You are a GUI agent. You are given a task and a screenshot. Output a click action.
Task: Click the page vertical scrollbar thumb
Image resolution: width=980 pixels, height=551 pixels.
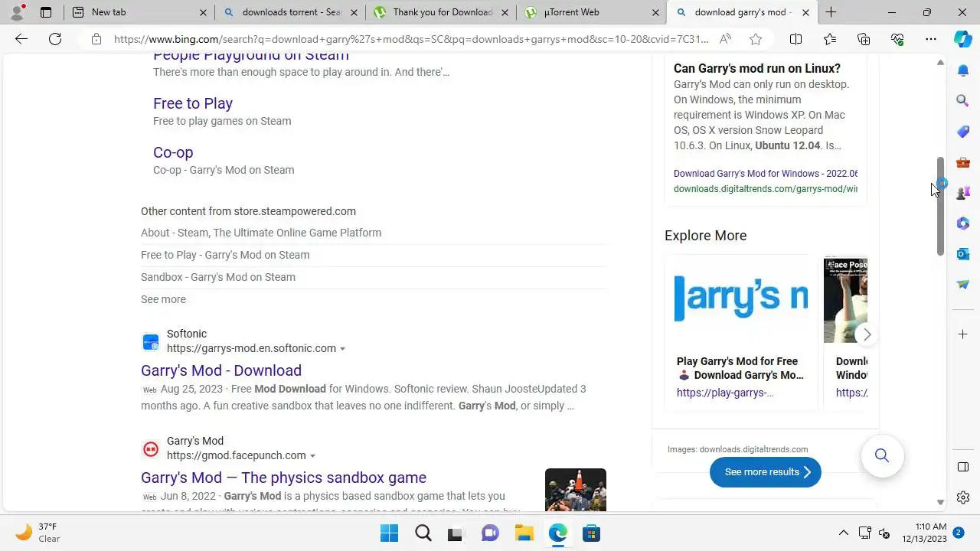[940, 206]
